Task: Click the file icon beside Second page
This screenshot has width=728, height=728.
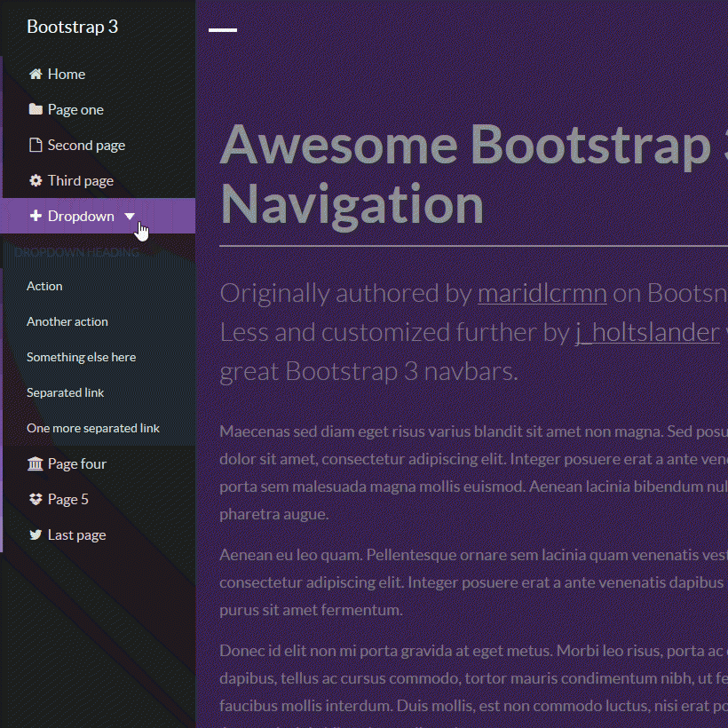Action: pos(36,146)
